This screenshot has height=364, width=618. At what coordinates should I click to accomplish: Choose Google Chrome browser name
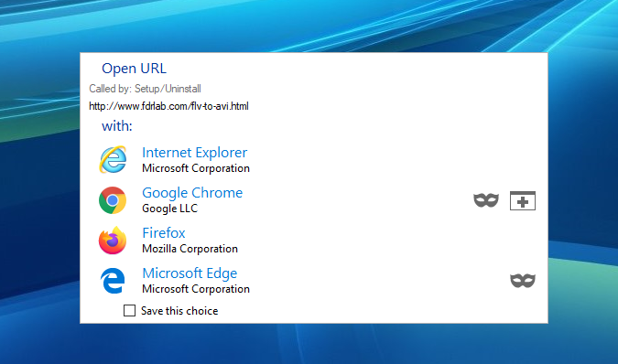192,192
